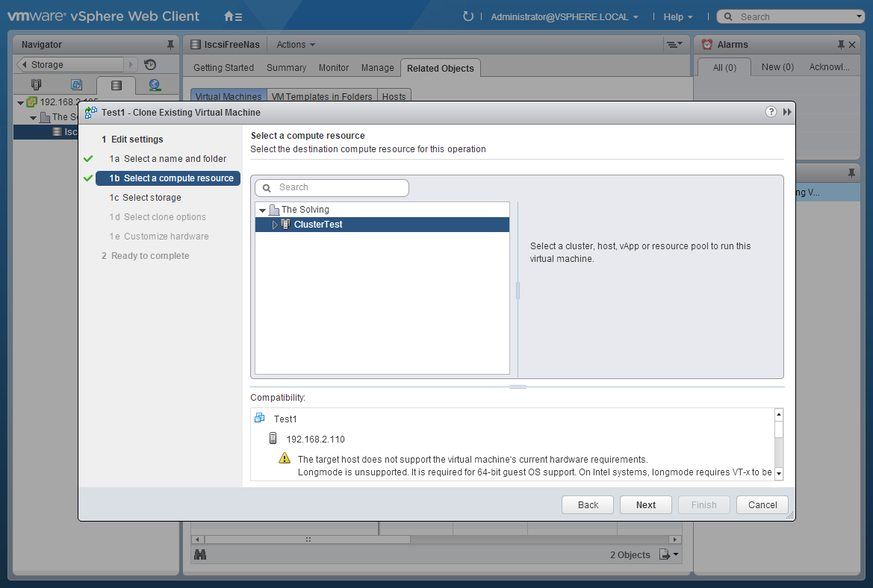Click the find binoculars icon
The image size is (873, 588).
pos(200,554)
